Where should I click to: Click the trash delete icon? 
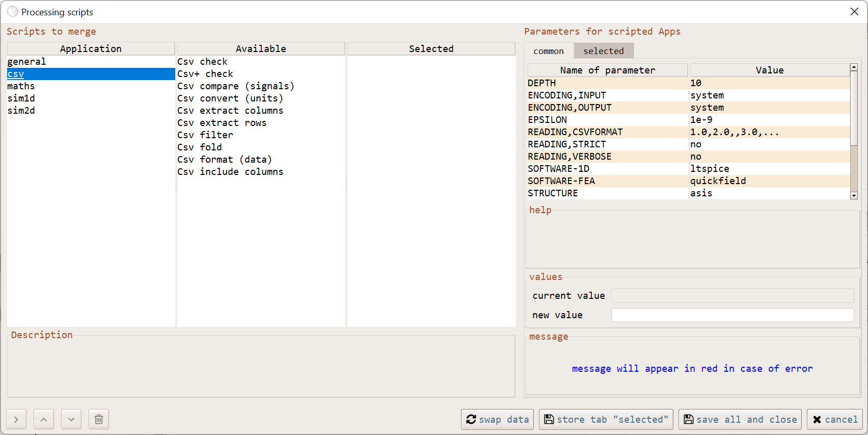(99, 419)
